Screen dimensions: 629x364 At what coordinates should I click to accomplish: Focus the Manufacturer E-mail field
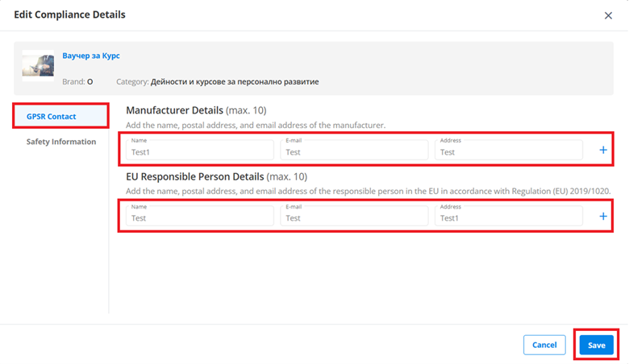coord(354,150)
